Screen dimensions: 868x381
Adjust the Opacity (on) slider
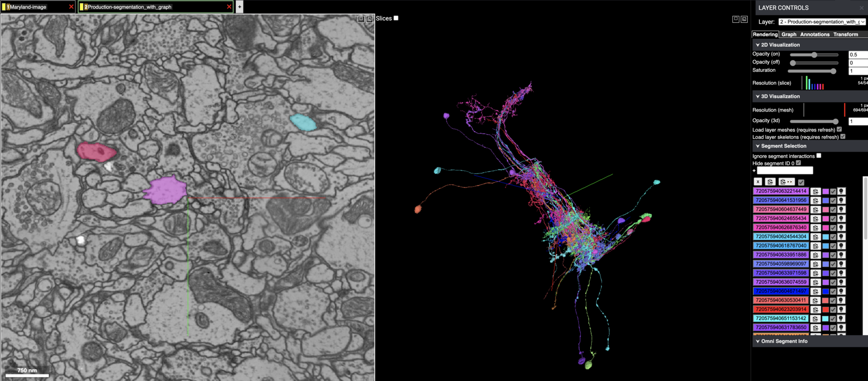[x=814, y=55]
